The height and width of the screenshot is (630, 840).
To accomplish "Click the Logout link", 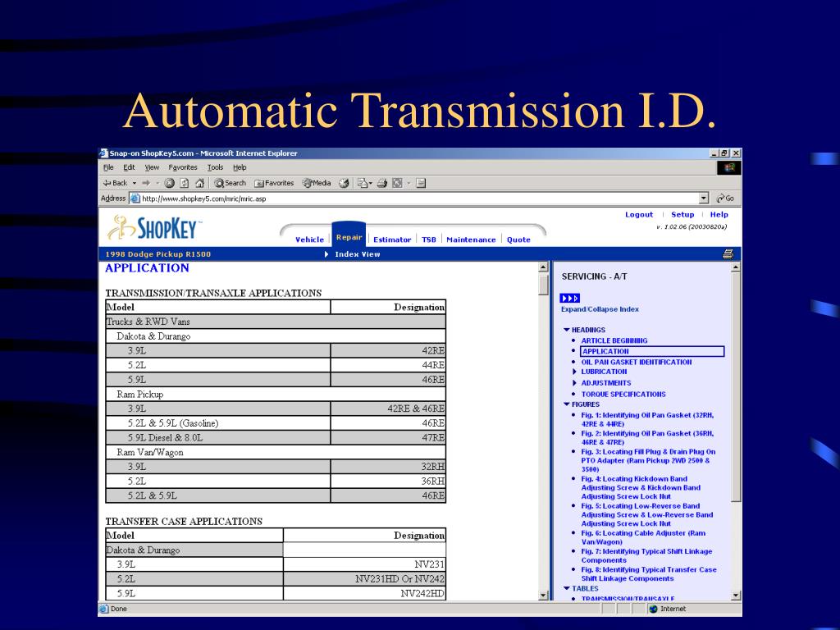I will click(639, 214).
